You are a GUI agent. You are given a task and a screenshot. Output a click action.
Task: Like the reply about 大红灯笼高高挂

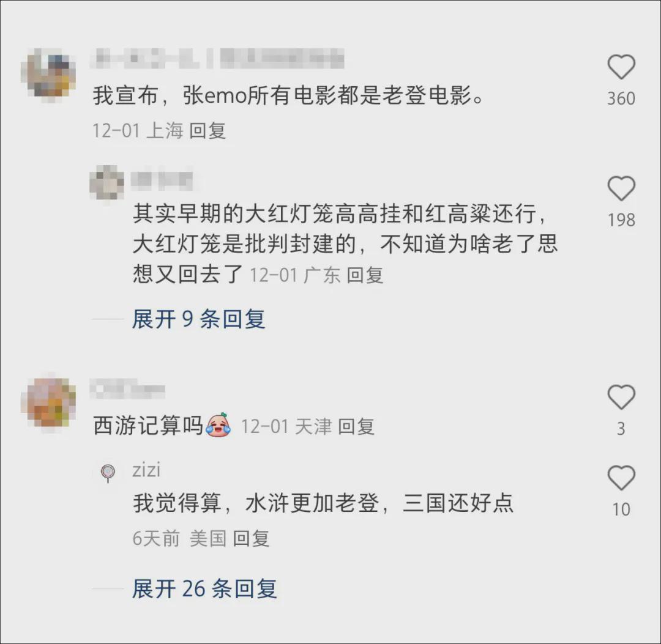click(621, 188)
